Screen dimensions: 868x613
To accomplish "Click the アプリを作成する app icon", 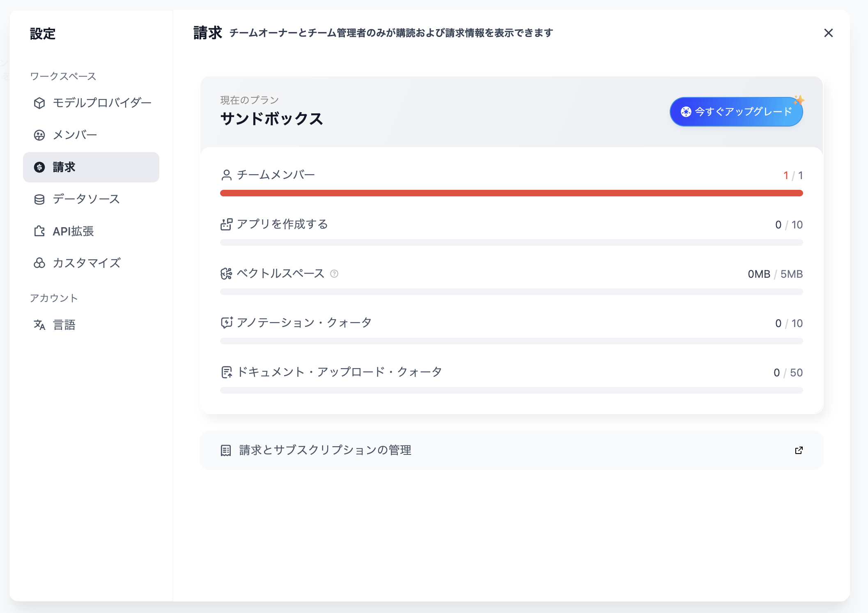I will click(x=226, y=224).
